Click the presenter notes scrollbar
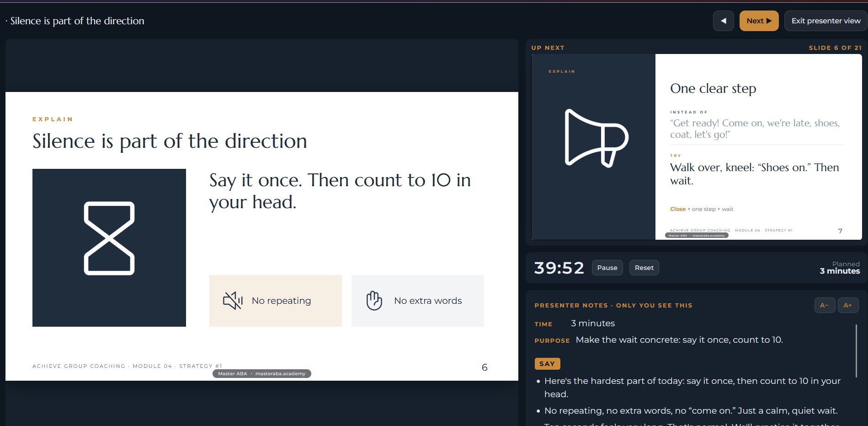 pos(856,351)
